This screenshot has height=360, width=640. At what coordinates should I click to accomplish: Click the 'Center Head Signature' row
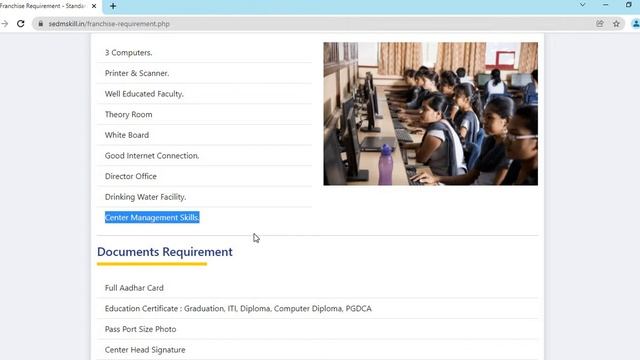click(317, 350)
